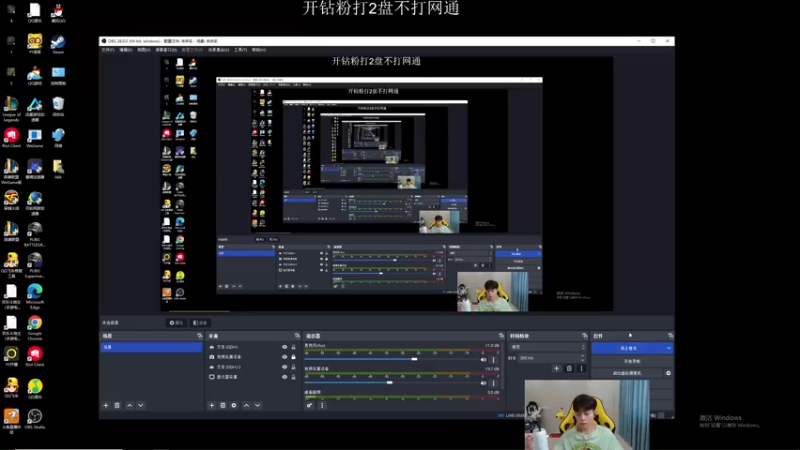The width and height of the screenshot is (800, 450).
Task: Open virtual camera settings gear icon
Action: tap(668, 373)
